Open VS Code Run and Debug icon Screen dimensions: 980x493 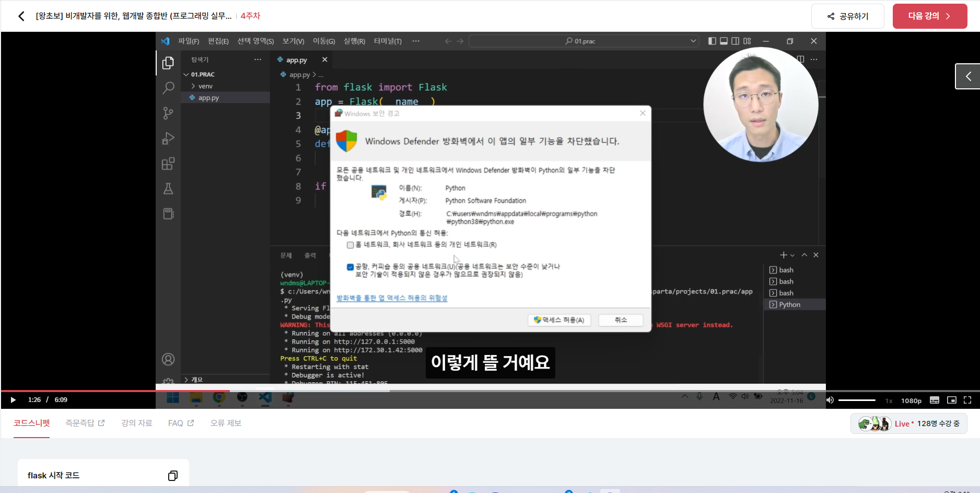click(x=168, y=138)
